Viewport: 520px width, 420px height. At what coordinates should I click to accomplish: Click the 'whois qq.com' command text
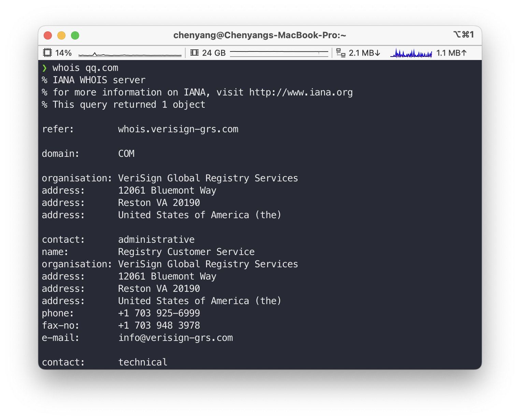tap(85, 68)
